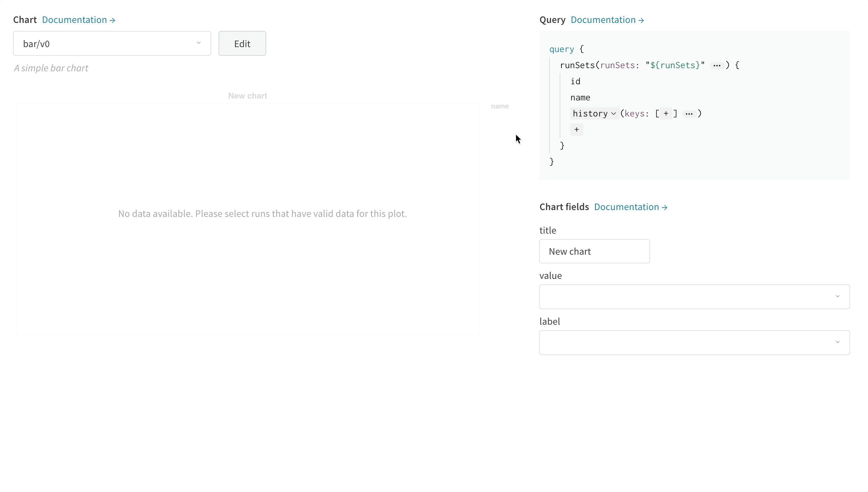Click the Chart fields Documentation link
The width and height of the screenshot is (868, 492).
(x=631, y=207)
